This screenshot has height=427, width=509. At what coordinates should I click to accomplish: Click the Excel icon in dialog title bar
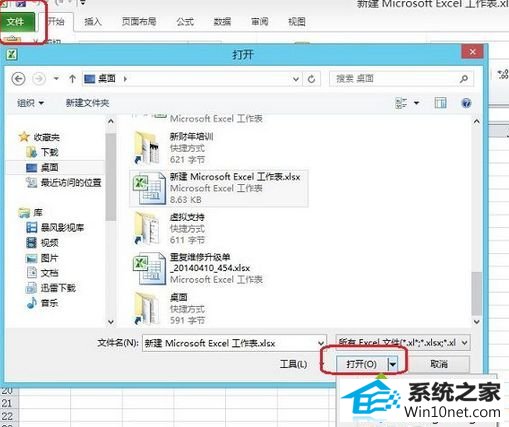coord(12,54)
